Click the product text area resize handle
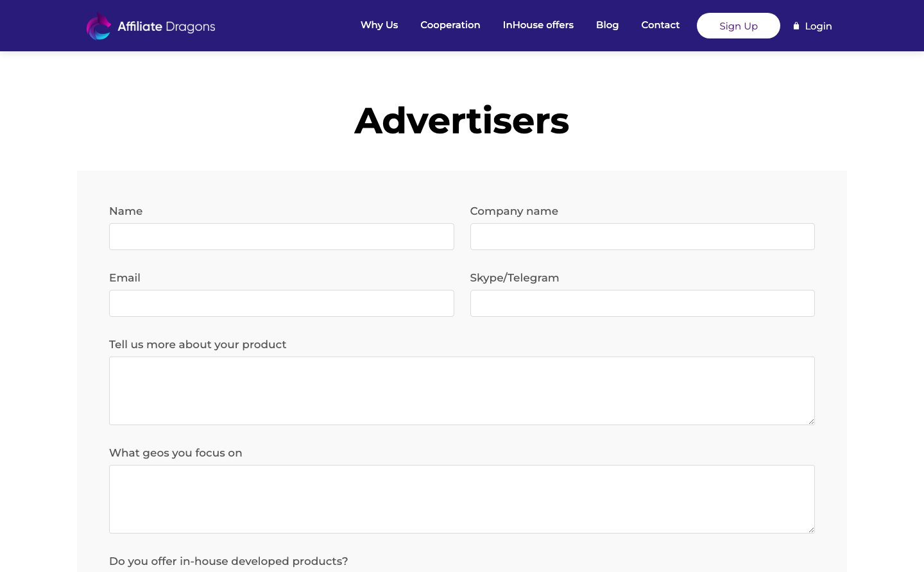Viewport: 924px width, 572px height. 811,421
